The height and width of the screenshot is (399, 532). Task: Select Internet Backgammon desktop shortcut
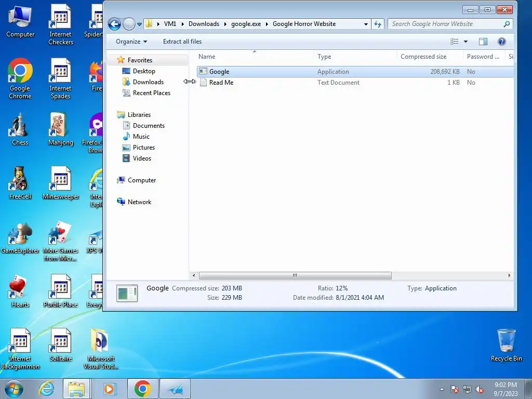20,349
